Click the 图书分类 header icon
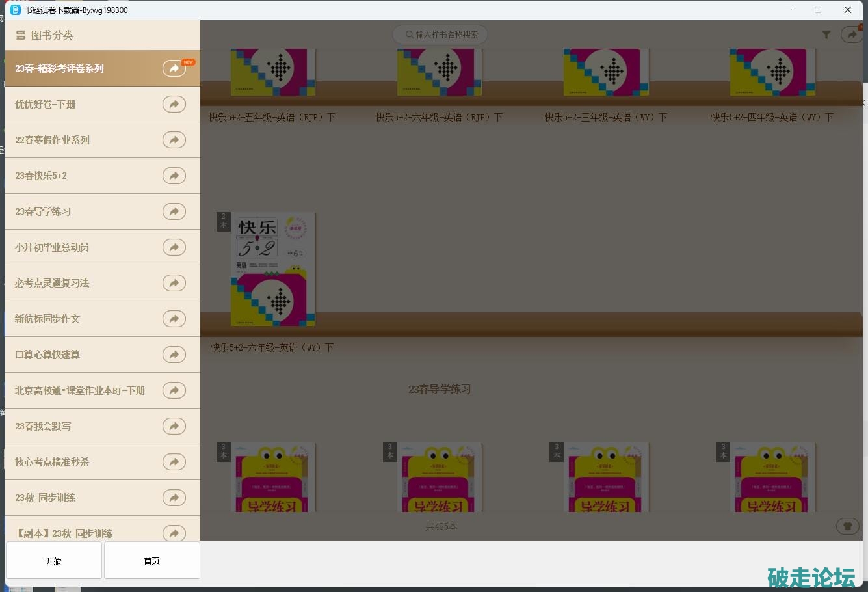This screenshot has width=868, height=592. click(x=21, y=36)
